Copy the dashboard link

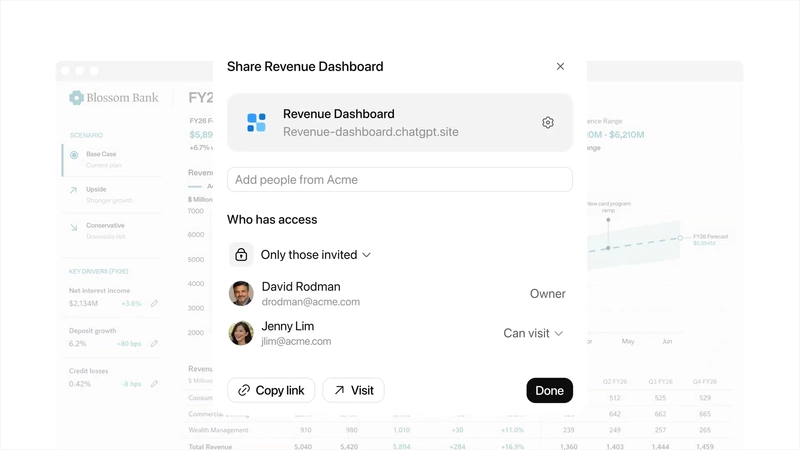coord(271,390)
